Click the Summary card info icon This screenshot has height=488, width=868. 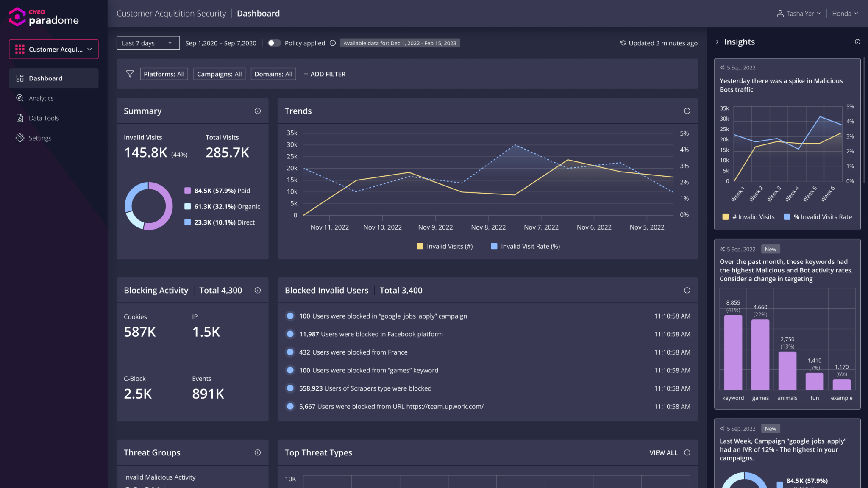(x=257, y=111)
